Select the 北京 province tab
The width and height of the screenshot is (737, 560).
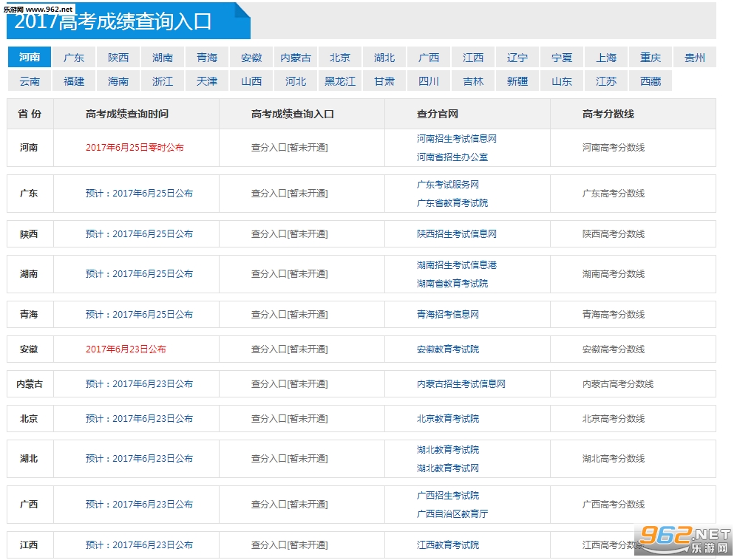340,57
